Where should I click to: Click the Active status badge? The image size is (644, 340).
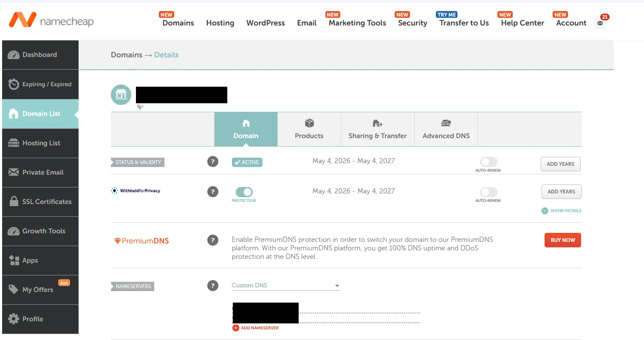(x=247, y=162)
